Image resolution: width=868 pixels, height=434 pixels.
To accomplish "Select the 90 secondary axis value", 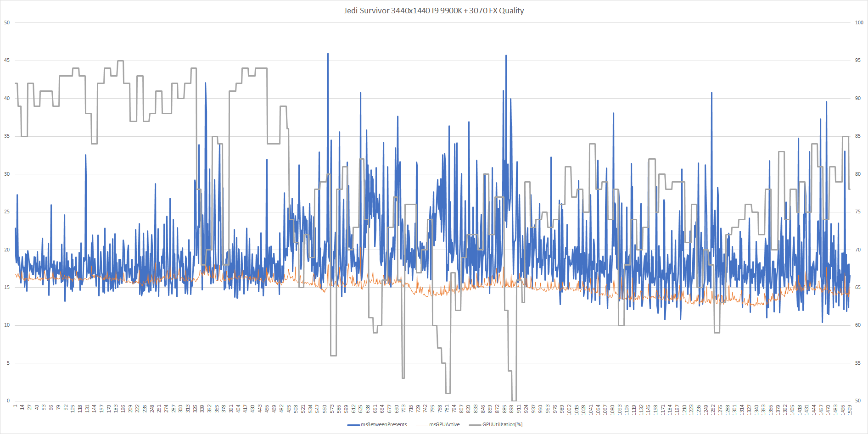I will tap(858, 98).
